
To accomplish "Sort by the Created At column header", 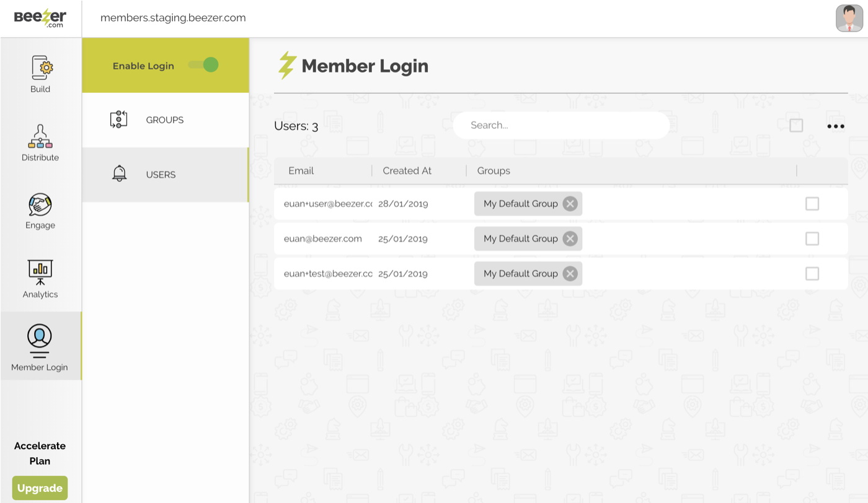I will [407, 171].
